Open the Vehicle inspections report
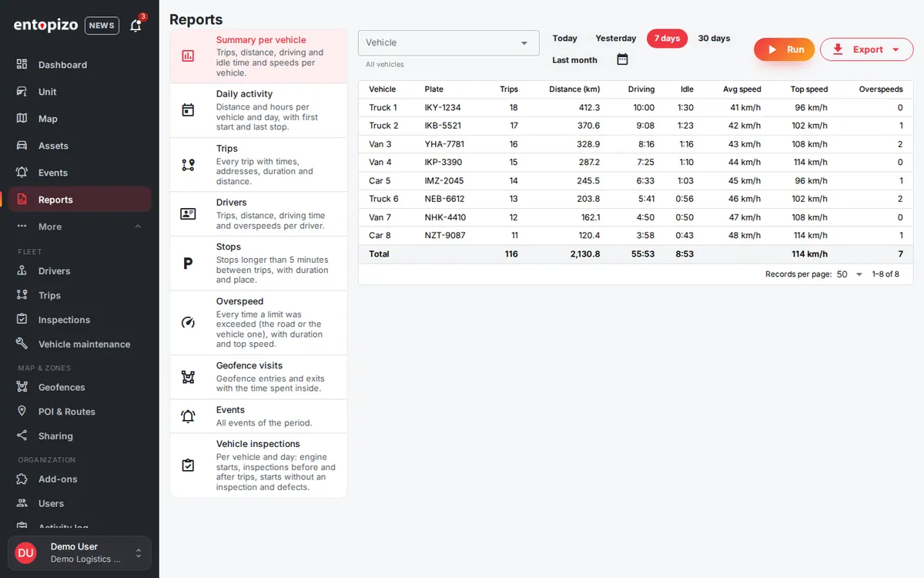 (x=259, y=465)
